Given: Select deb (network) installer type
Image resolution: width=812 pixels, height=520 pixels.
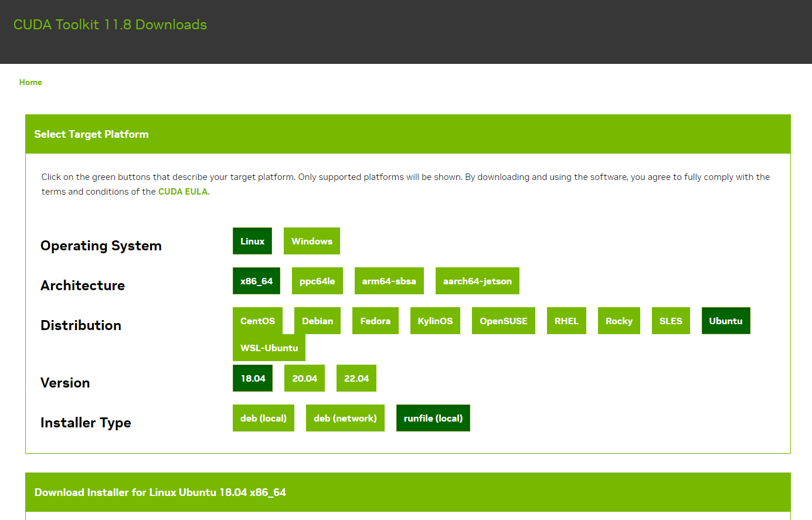Looking at the screenshot, I should (x=345, y=418).
